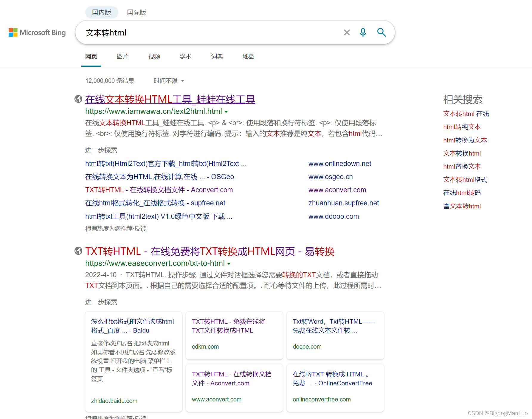Click the https://www.iamwawa.cn/text2html.html URL

[153, 111]
